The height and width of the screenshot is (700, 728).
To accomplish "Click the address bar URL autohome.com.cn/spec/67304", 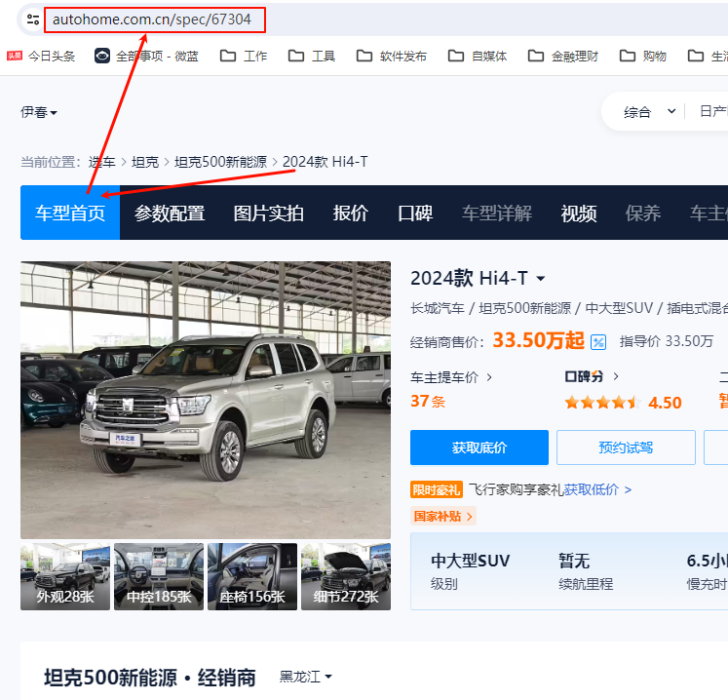I will pyautogui.click(x=152, y=19).
